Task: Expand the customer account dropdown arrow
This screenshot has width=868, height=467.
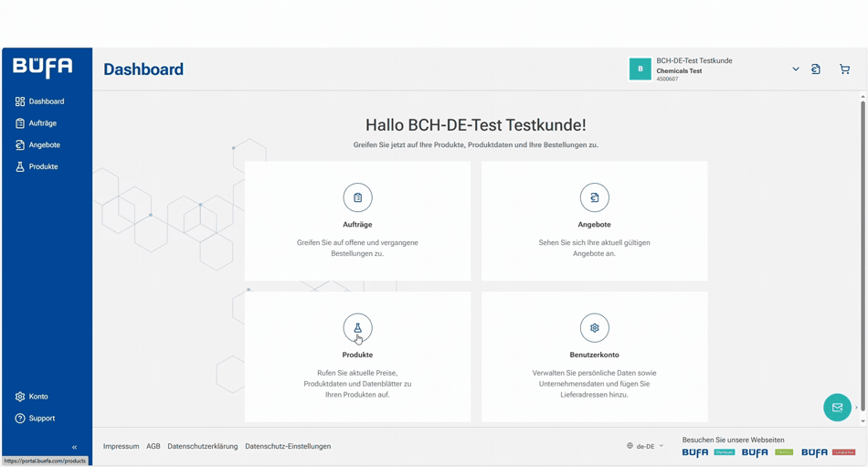Action: tap(795, 69)
